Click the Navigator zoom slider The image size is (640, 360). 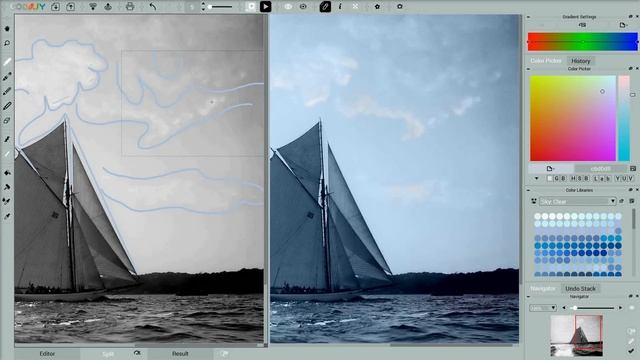click(x=593, y=308)
